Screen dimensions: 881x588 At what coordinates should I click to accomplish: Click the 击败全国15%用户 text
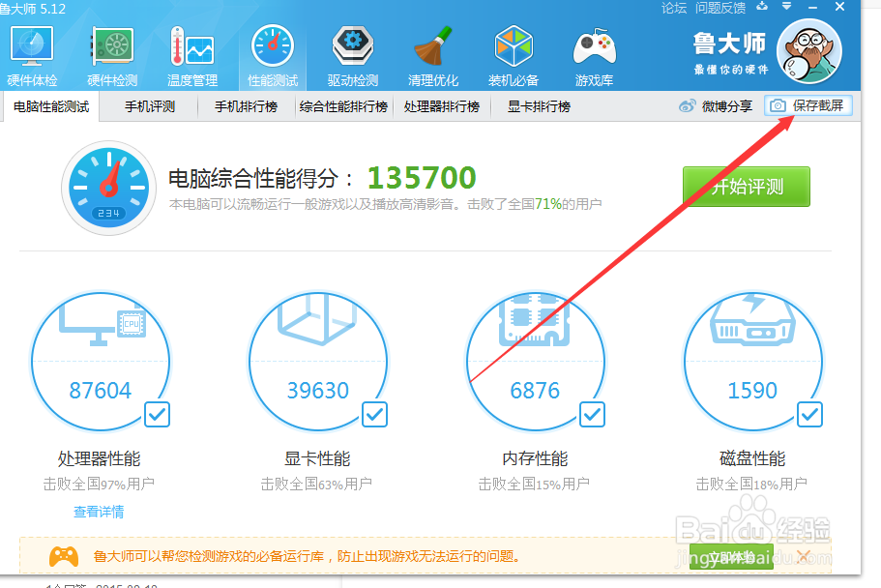(x=534, y=484)
